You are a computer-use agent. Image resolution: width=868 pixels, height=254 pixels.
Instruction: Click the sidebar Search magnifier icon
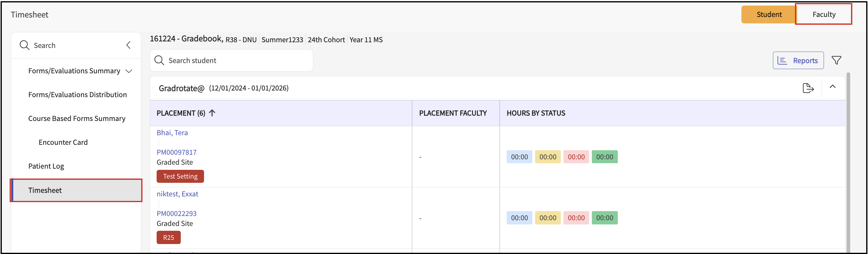click(x=25, y=45)
